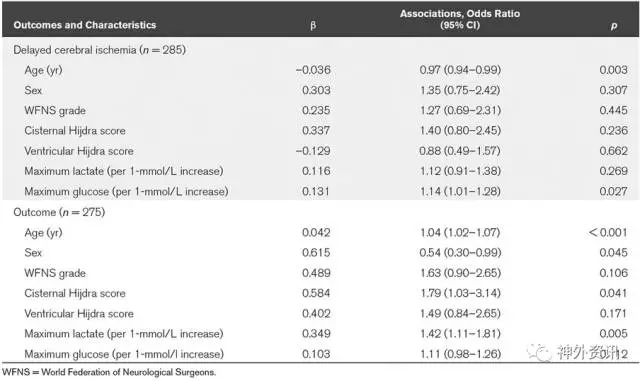The height and width of the screenshot is (381, 640).
Task: Click the p value 0.005
Action: [x=613, y=334]
